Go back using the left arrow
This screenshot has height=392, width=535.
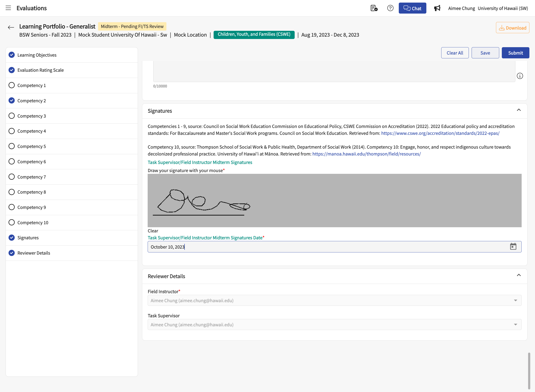(x=11, y=28)
